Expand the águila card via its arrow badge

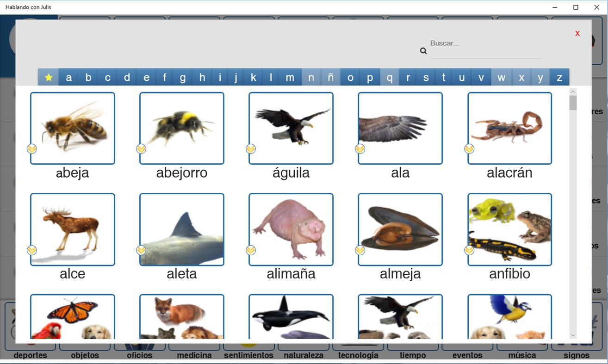pos(250,149)
